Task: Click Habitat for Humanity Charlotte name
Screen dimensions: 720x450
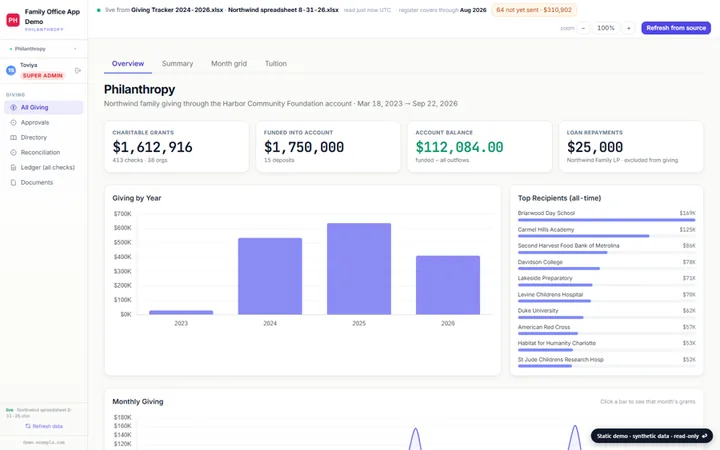Action: tap(557, 343)
